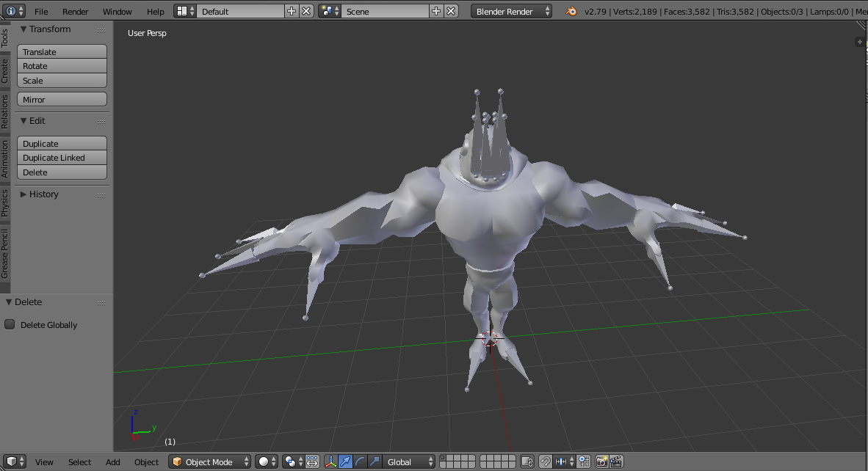
Task: Click the Rotate button
Action: [62, 66]
